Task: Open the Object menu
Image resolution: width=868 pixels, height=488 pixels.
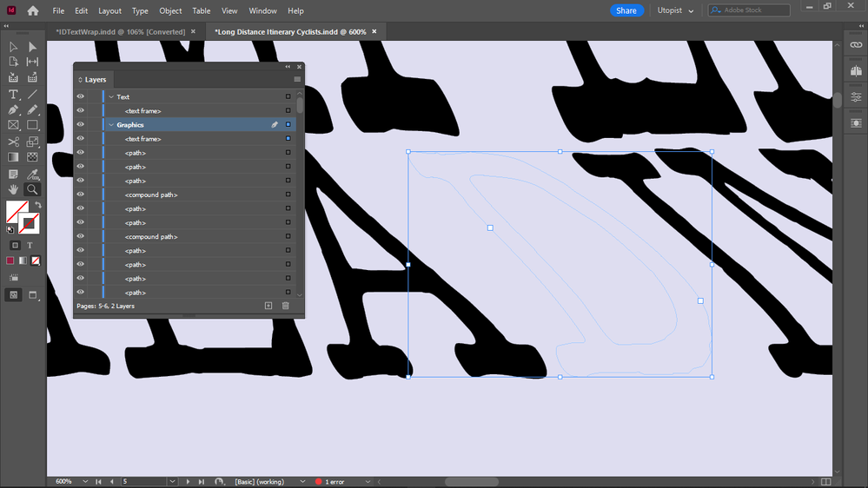Action: point(170,10)
